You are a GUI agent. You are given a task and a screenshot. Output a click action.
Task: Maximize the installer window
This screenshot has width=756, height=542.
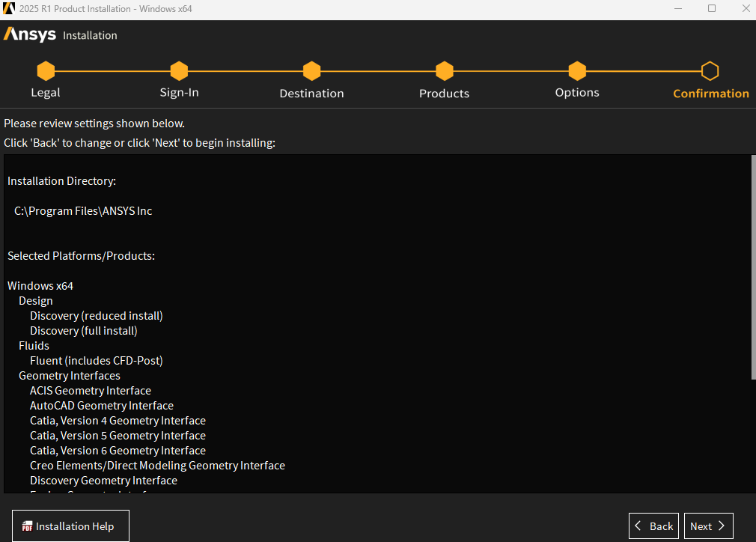(712, 9)
